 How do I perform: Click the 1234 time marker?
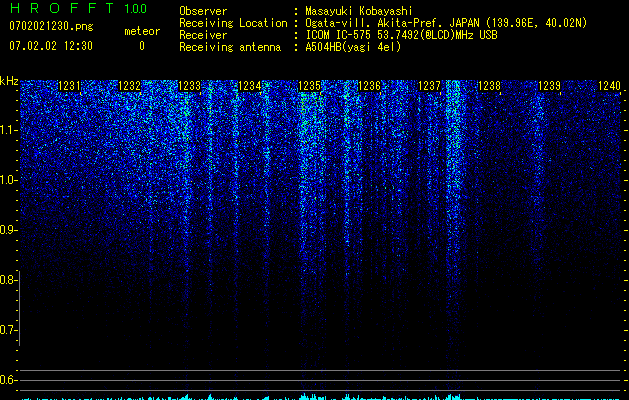pyautogui.click(x=250, y=86)
